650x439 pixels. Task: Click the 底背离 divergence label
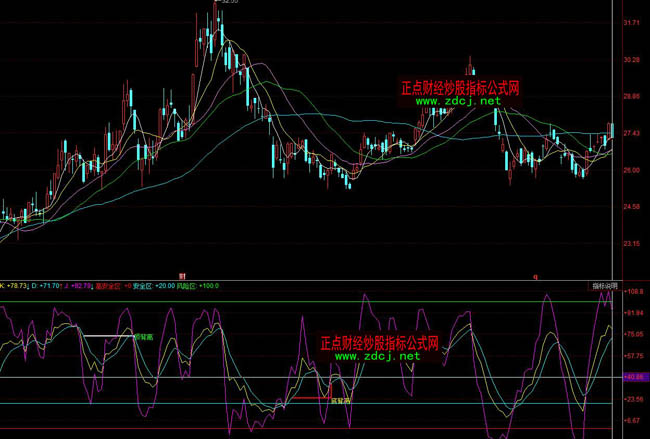coord(342,400)
